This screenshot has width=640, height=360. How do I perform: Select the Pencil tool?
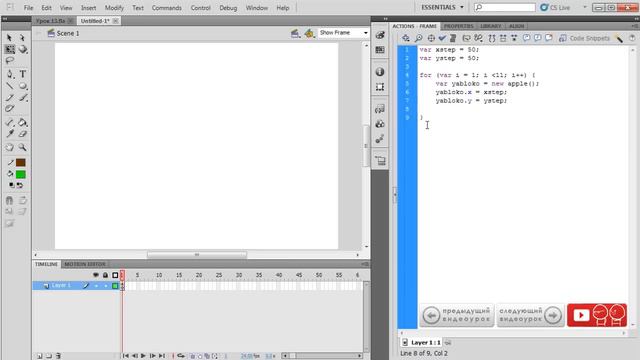[10, 98]
